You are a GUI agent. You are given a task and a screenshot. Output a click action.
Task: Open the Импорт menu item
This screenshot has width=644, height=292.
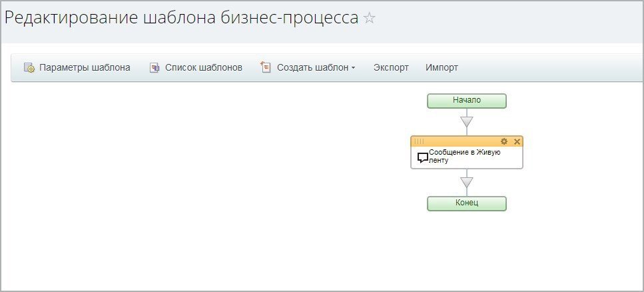[442, 67]
